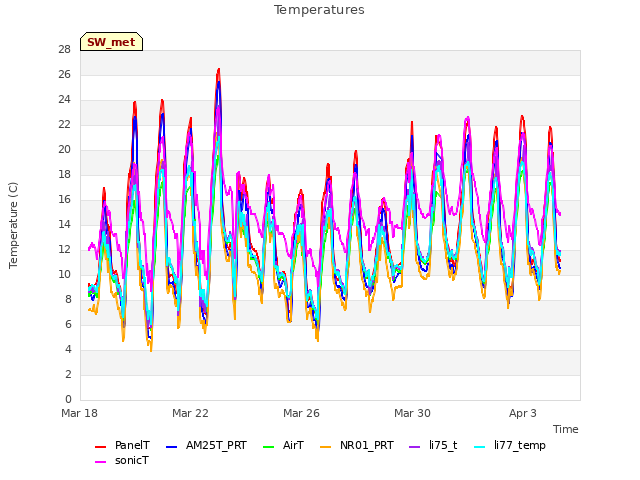This screenshot has width=640, height=480.
Task: Click the Time axis label
Action: tap(565, 429)
